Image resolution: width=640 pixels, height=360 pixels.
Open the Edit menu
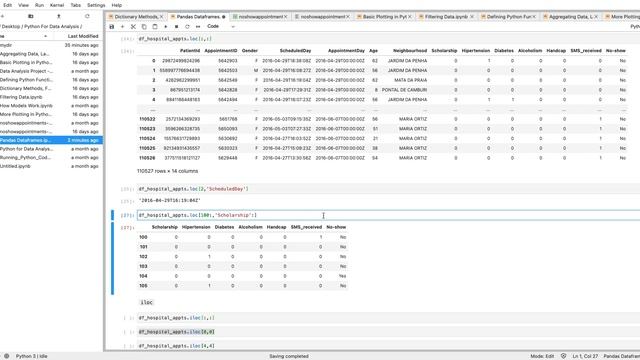click(7, 5)
